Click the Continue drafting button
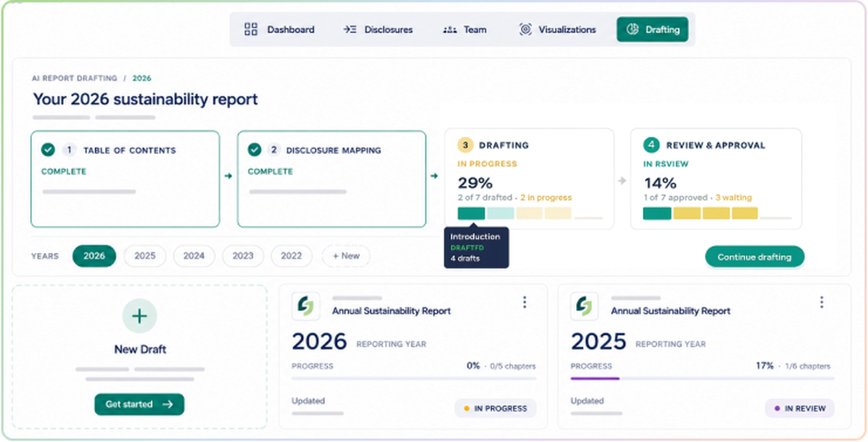Screen dimensions: 868x442 [754, 257]
